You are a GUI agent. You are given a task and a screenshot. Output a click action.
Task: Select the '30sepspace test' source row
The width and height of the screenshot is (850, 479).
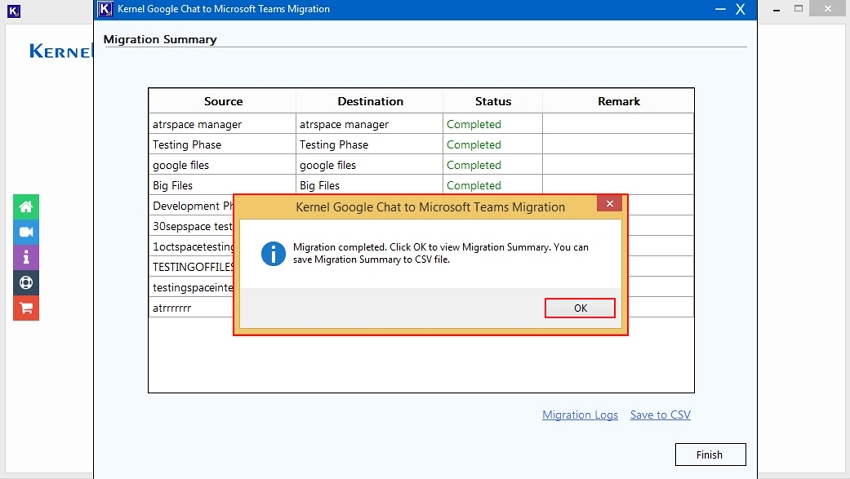pos(191,226)
